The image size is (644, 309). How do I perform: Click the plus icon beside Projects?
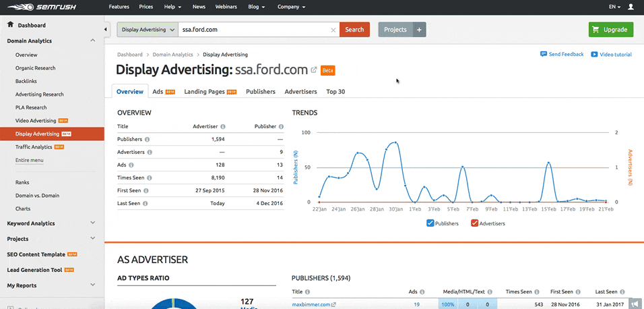pos(419,30)
